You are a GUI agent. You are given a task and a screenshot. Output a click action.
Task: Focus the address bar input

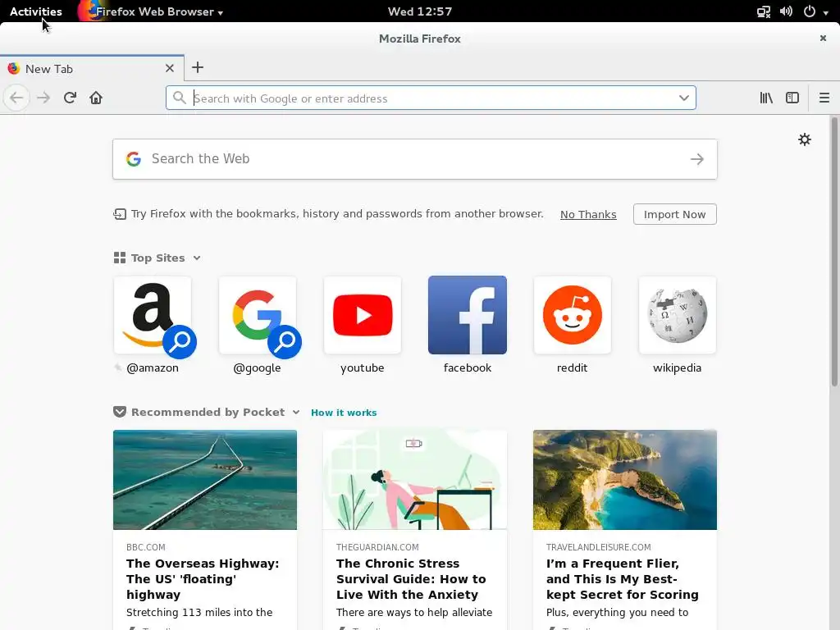[x=431, y=98]
